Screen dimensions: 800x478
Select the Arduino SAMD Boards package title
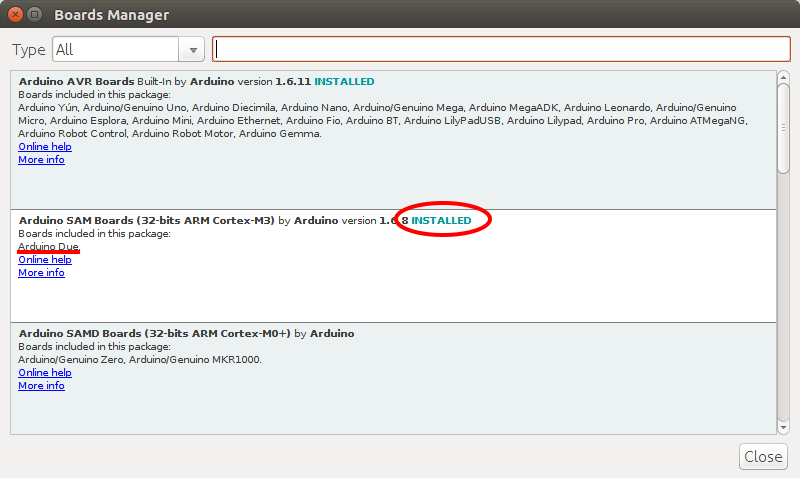pyautogui.click(x=155, y=334)
